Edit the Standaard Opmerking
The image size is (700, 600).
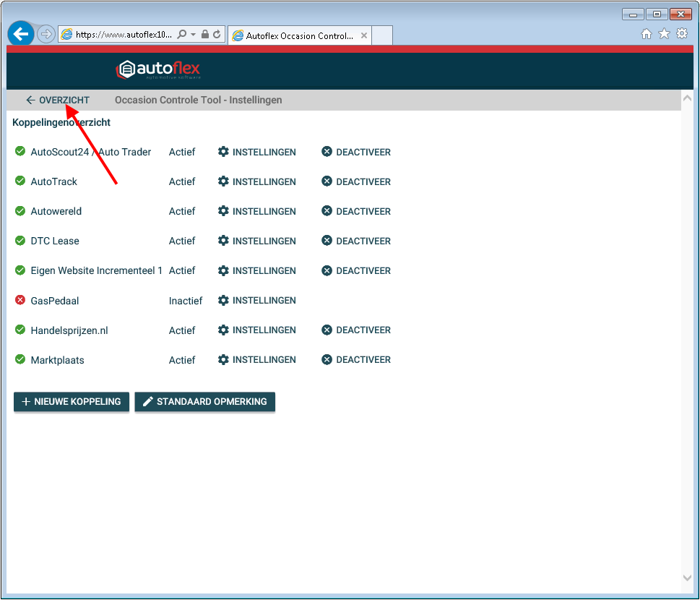click(x=205, y=402)
